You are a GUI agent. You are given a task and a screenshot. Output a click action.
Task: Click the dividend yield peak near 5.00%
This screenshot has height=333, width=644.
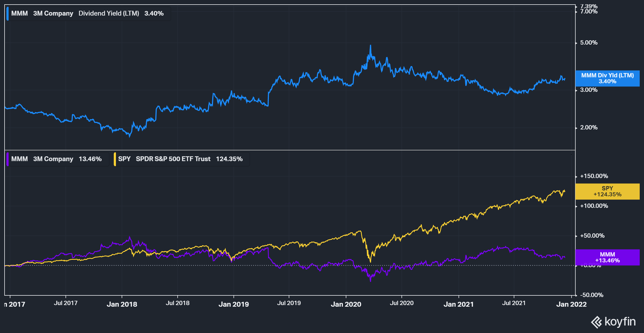coord(371,46)
